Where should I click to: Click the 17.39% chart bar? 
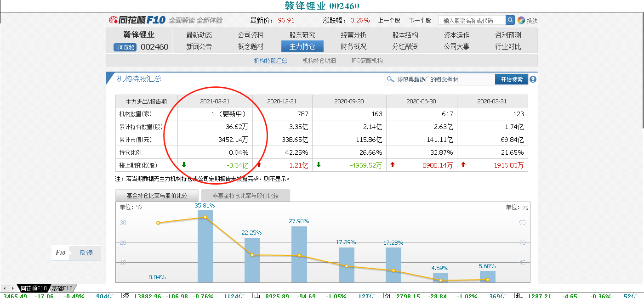tap(346, 265)
